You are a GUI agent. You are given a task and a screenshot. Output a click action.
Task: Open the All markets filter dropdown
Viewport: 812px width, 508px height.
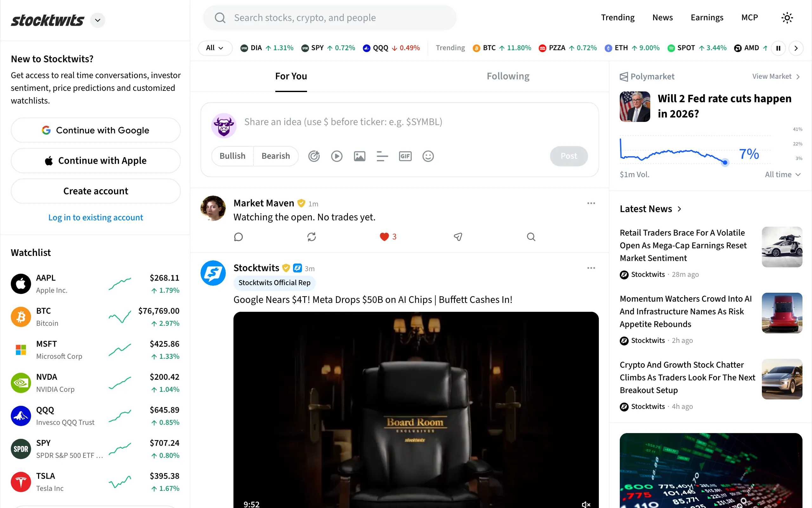click(x=215, y=48)
